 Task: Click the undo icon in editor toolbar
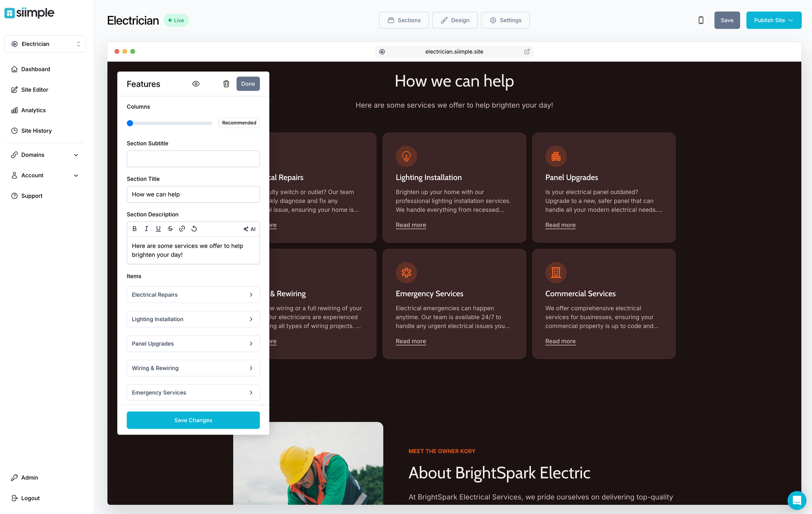point(194,229)
